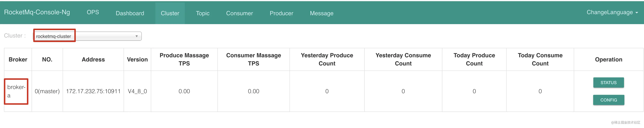View the Message tab
The width and height of the screenshot is (644, 128).
coord(321,13)
